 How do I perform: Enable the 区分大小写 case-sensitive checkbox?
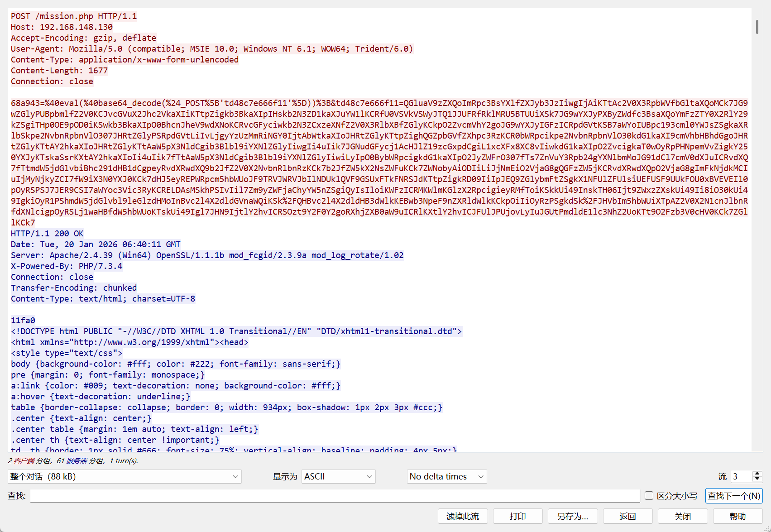pyautogui.click(x=649, y=496)
